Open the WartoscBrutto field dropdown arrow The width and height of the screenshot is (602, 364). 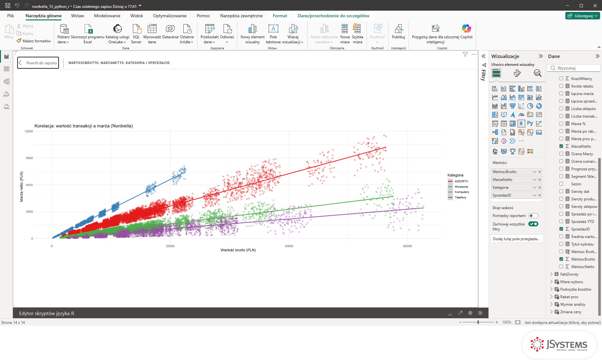pos(535,172)
